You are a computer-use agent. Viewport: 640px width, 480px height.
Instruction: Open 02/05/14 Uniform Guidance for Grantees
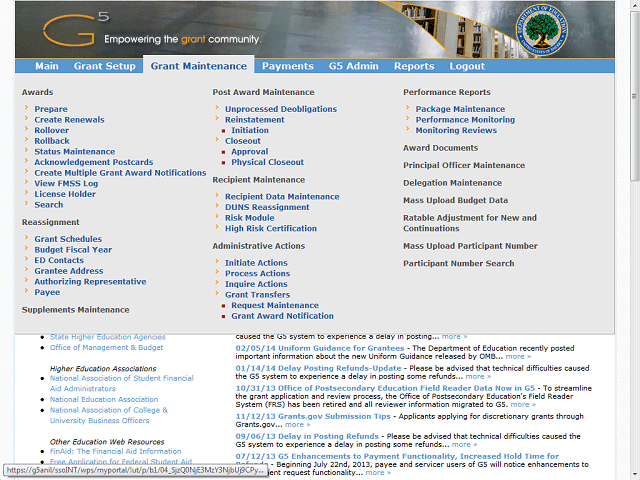320,348
